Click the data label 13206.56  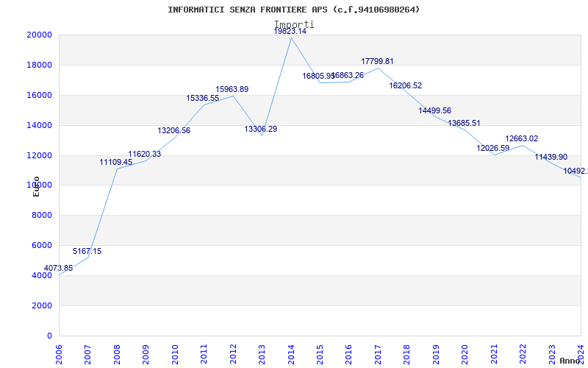coord(174,131)
